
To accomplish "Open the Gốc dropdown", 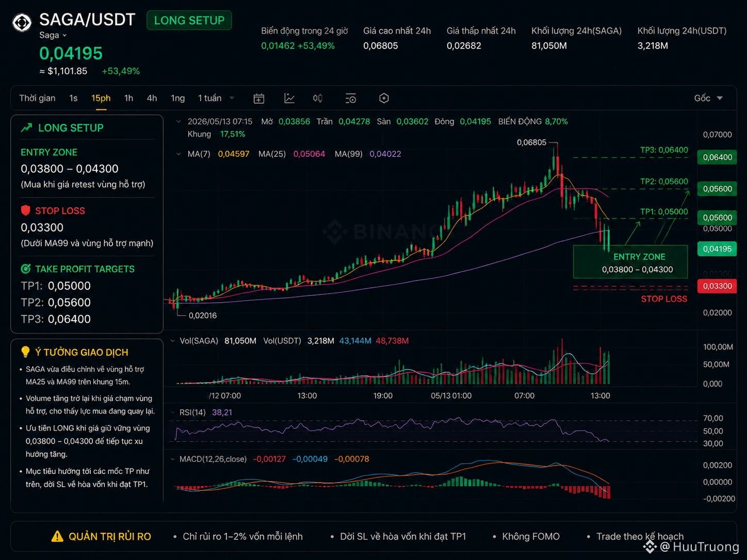I will (708, 98).
